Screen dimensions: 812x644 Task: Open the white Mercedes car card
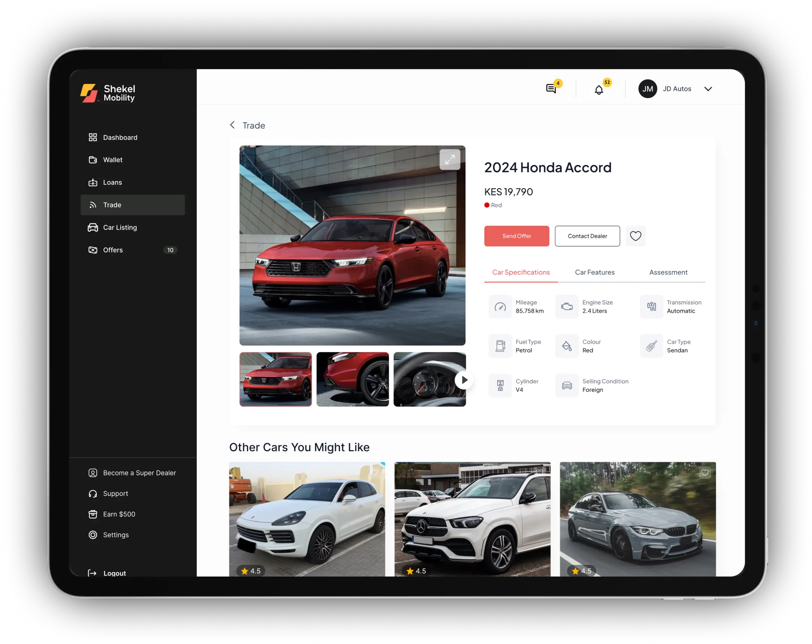coord(472,519)
